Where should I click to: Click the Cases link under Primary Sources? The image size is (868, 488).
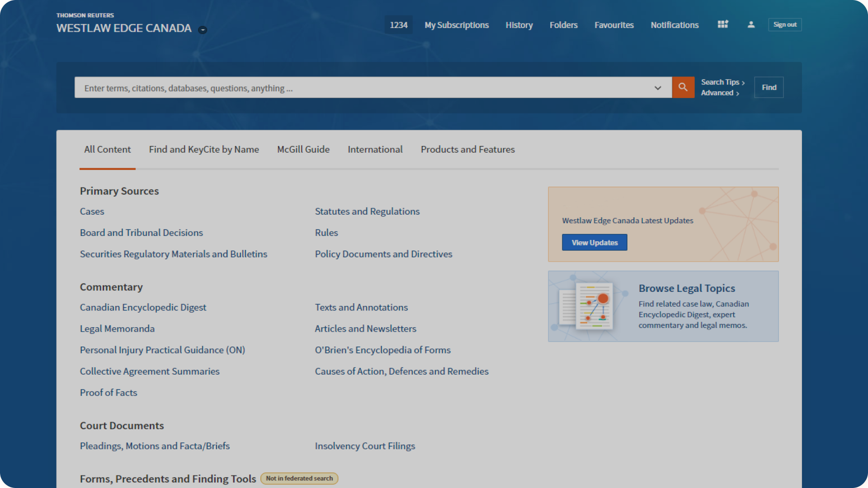click(x=91, y=211)
